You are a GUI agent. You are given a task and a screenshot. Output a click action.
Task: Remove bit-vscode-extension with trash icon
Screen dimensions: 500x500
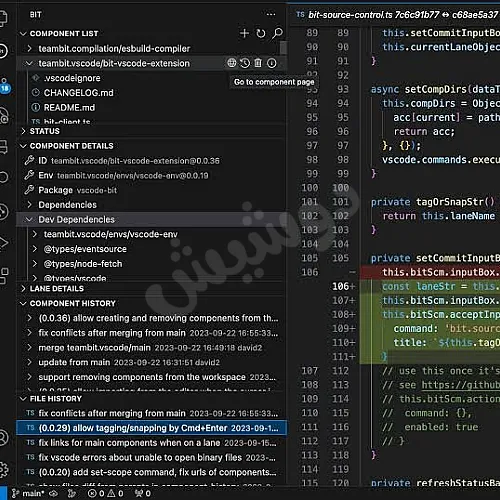tap(258, 63)
